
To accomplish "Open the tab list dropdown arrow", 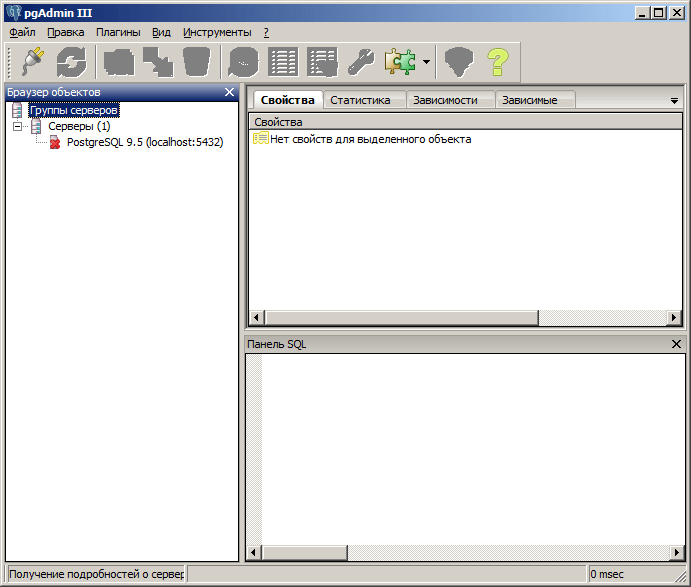I will pyautogui.click(x=674, y=101).
